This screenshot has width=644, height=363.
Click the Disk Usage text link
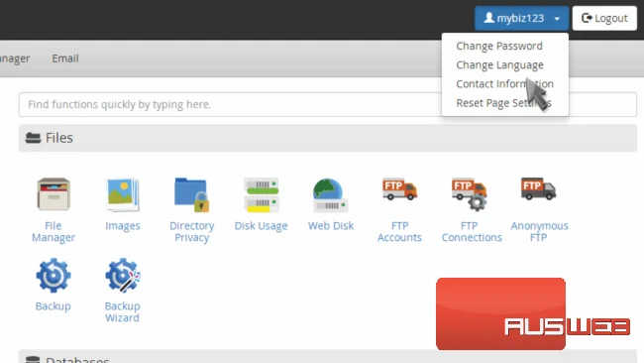tap(261, 226)
